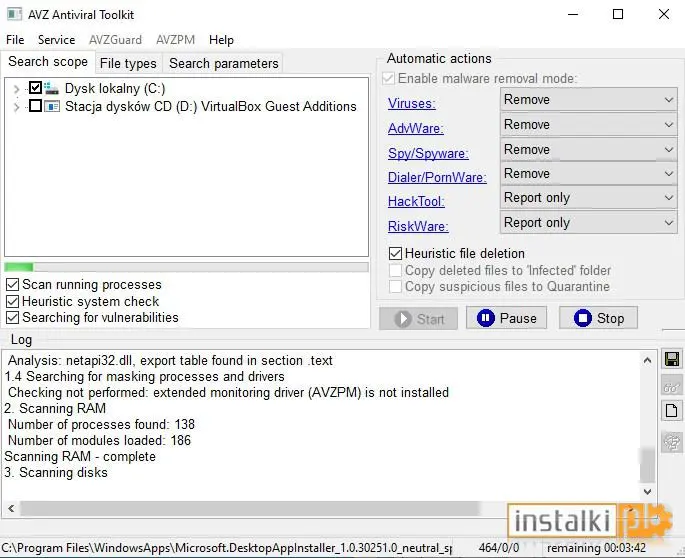685x558 pixels.
Task: Expand the Dysk lokalny (C:) tree node
Action: 17,89
